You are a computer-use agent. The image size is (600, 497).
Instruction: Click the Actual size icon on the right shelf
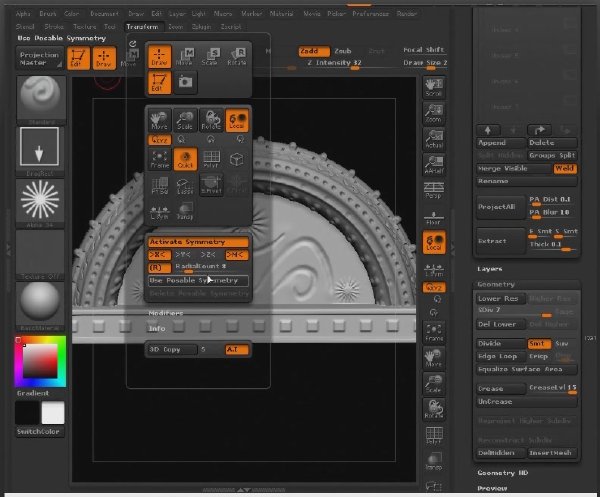(434, 139)
